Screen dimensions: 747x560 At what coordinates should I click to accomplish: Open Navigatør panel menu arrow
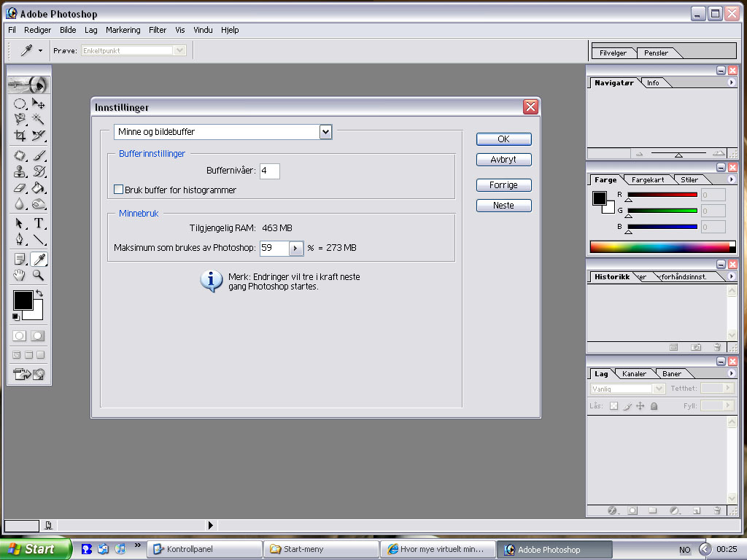tap(731, 82)
